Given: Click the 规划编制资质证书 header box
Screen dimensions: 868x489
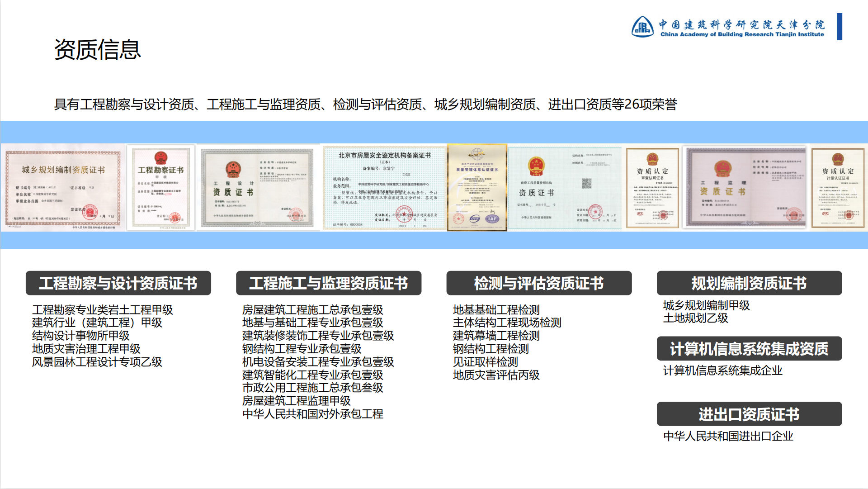Looking at the screenshot, I should pos(749,283).
